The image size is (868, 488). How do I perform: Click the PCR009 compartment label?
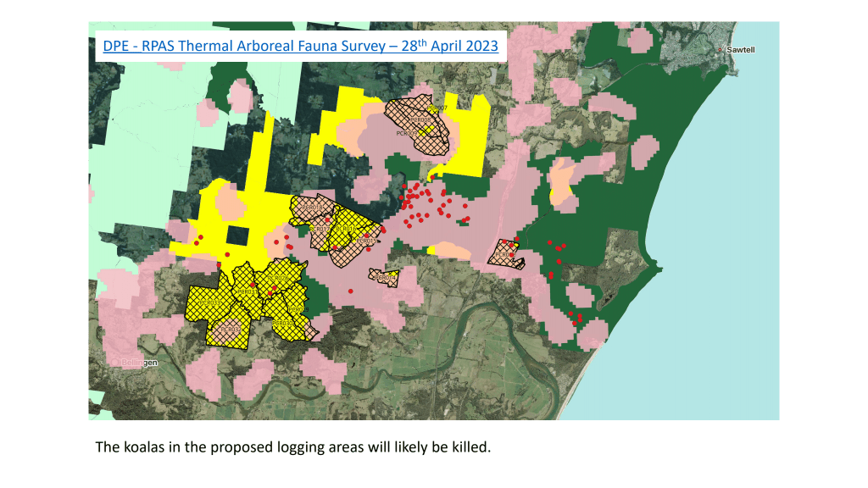coord(407,134)
